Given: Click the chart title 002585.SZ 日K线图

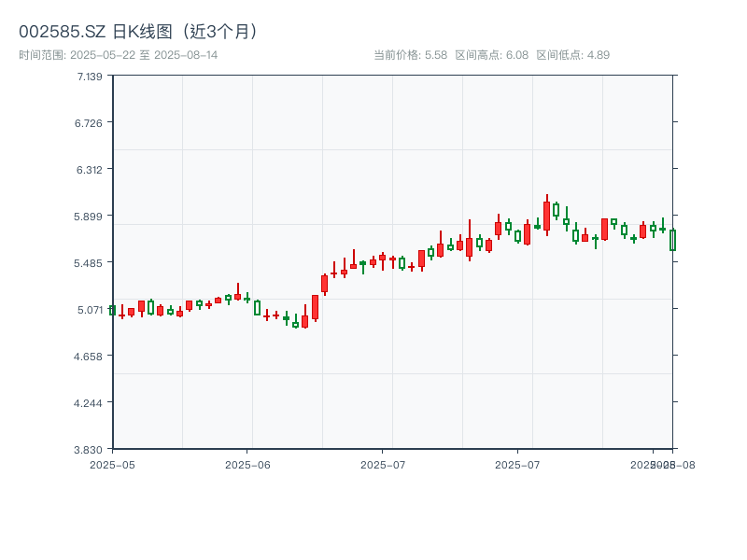Looking at the screenshot, I should pos(138,32).
